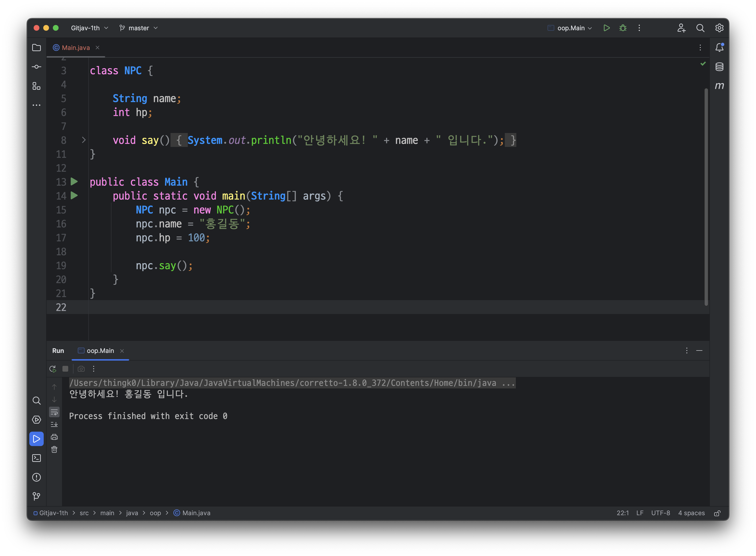Open the master branch dropdown
This screenshot has height=556, width=756.
tap(138, 28)
